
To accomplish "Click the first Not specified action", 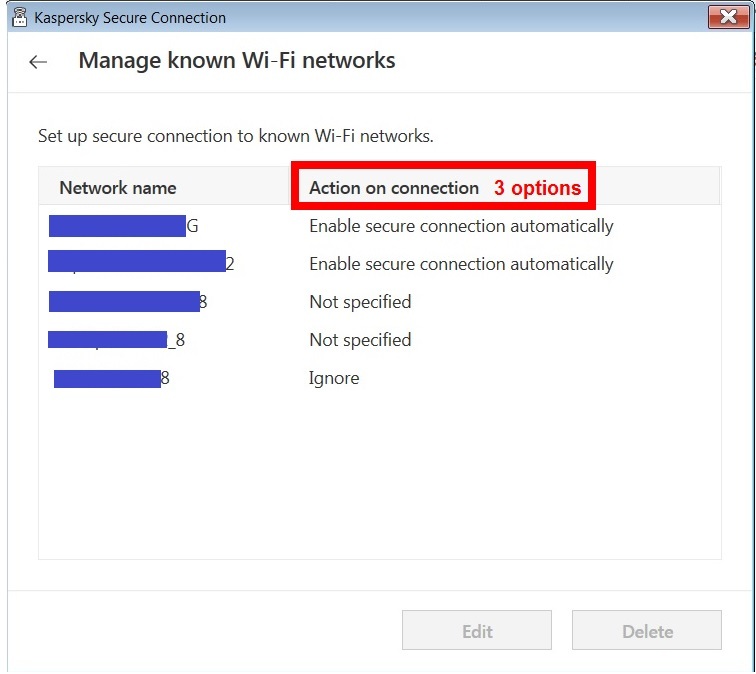I will (x=360, y=302).
